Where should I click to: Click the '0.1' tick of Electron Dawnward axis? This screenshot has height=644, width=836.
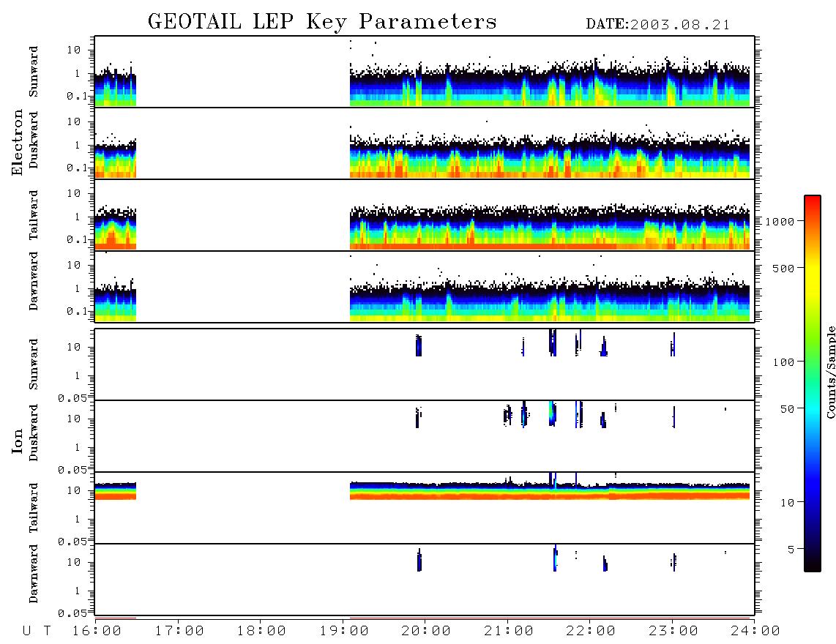tap(76, 311)
